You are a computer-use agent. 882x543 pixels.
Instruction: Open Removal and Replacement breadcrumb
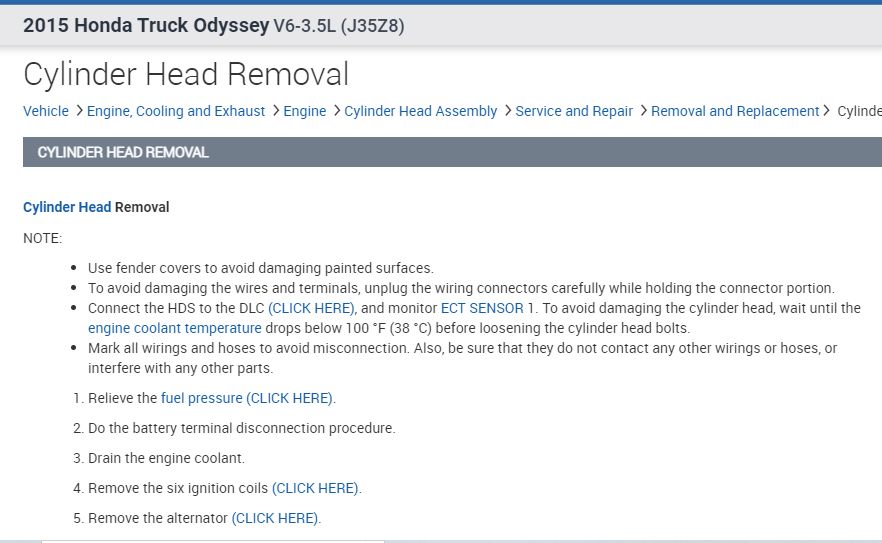pyautogui.click(x=735, y=111)
